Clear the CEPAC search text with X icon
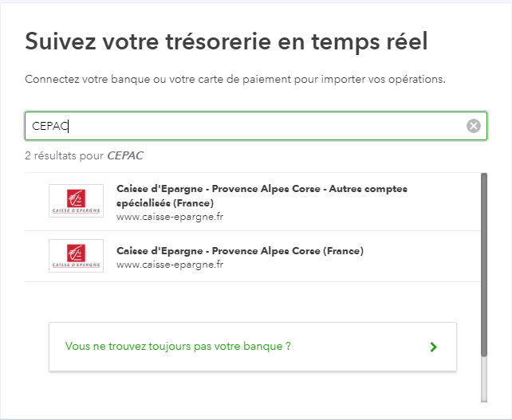This screenshot has height=420, width=512. (x=474, y=126)
